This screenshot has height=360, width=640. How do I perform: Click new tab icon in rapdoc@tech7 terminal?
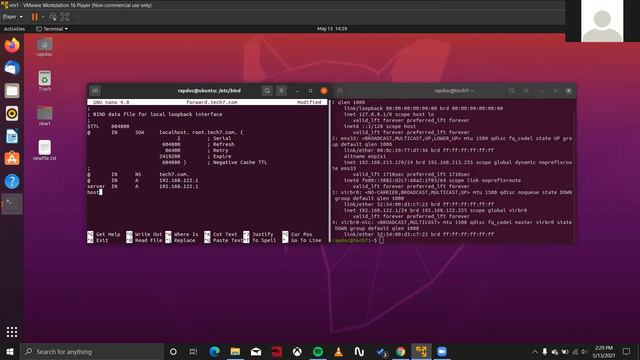pyautogui.click(x=340, y=91)
